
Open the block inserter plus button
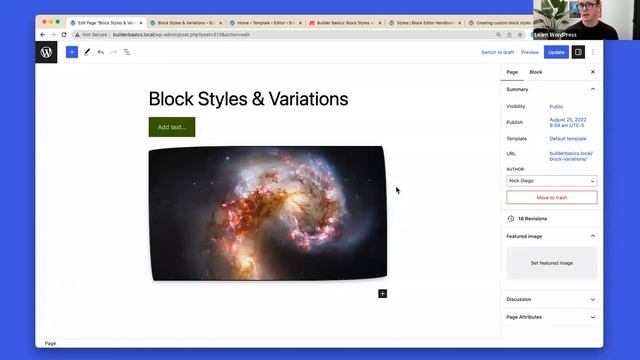(x=72, y=52)
